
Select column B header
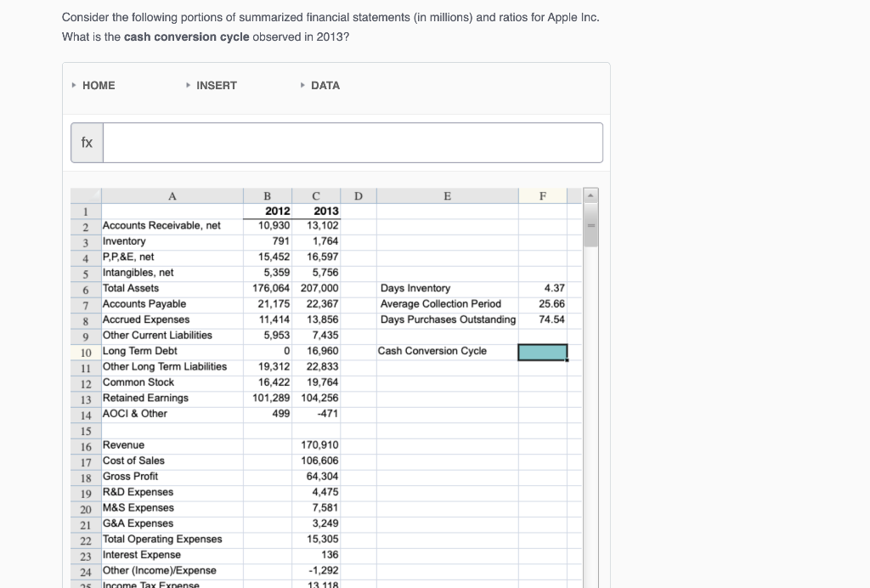[x=268, y=195]
